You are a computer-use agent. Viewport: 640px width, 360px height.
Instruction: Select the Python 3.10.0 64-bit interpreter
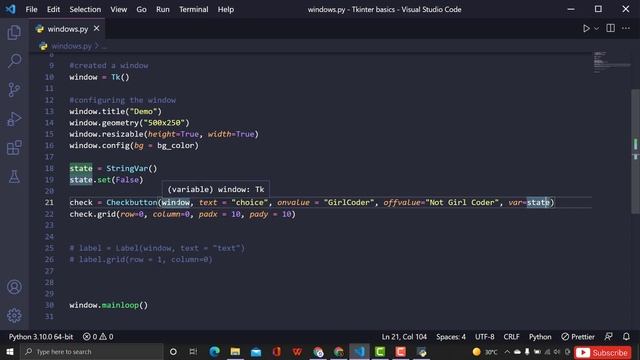41,337
